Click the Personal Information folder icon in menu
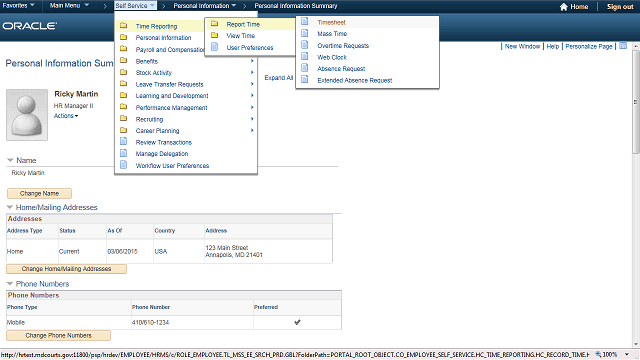The width and height of the screenshot is (640, 360). [123, 37]
